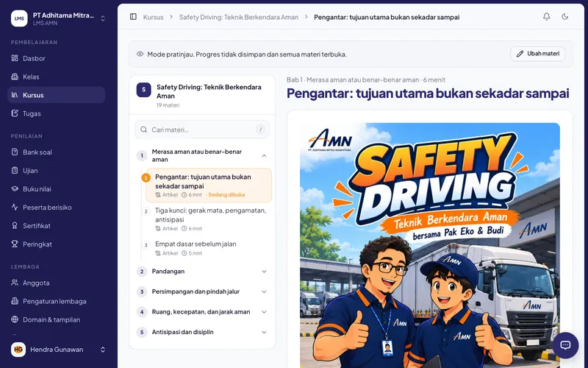The width and height of the screenshot is (588, 368).
Task: Open the Tugas sidebar item
Action: click(57, 113)
